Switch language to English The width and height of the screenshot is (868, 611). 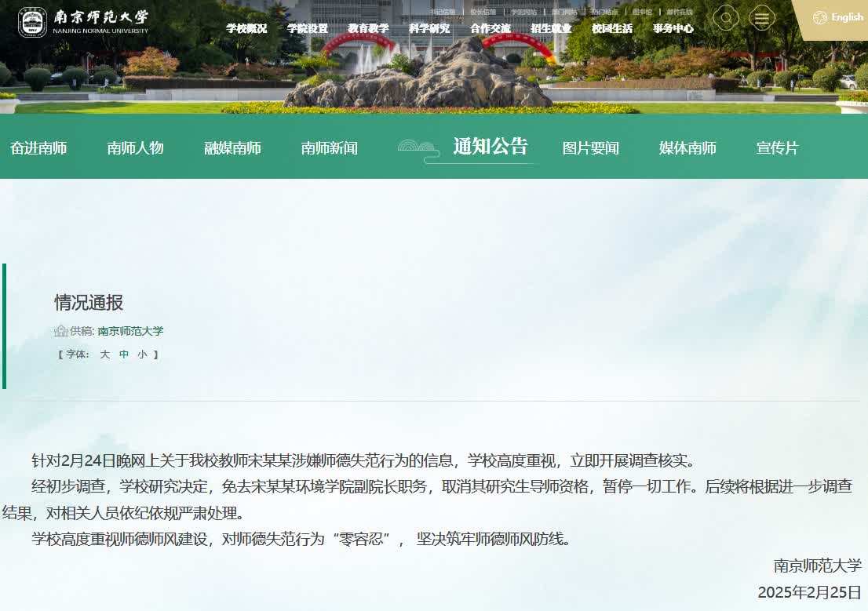847,17
